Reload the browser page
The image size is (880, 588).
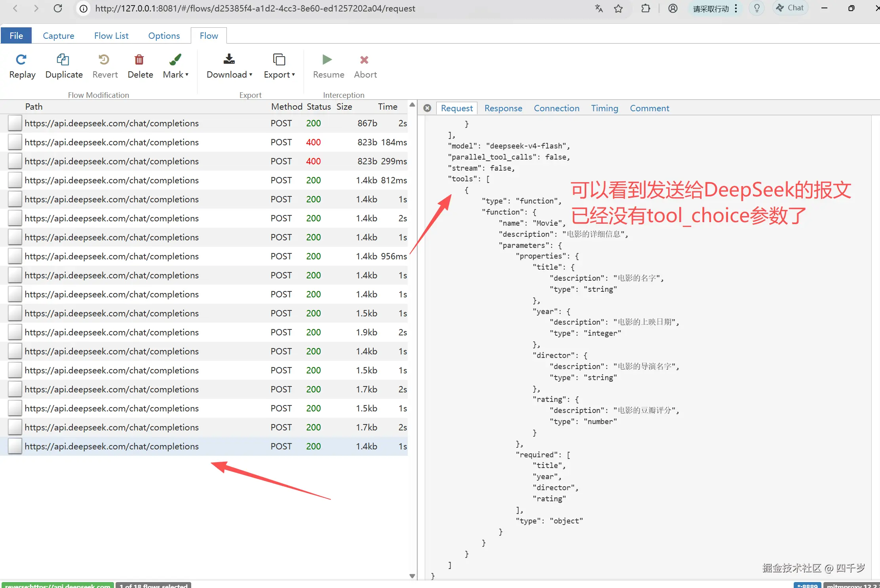[58, 8]
